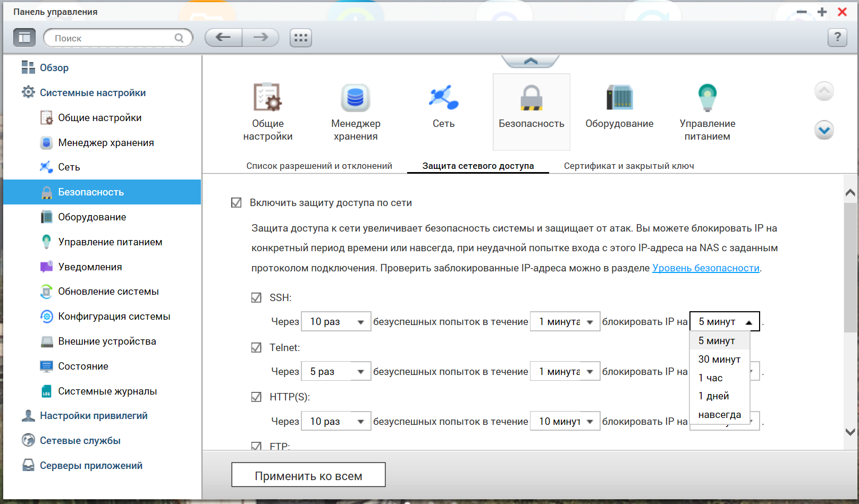Go forward with the right arrow
Viewport: 859px width, 504px height.
[260, 37]
